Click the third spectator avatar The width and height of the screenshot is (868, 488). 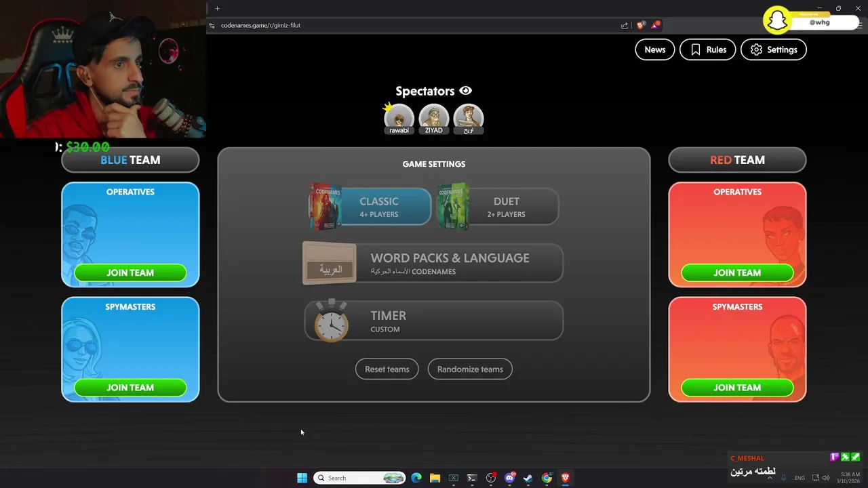[468, 119]
